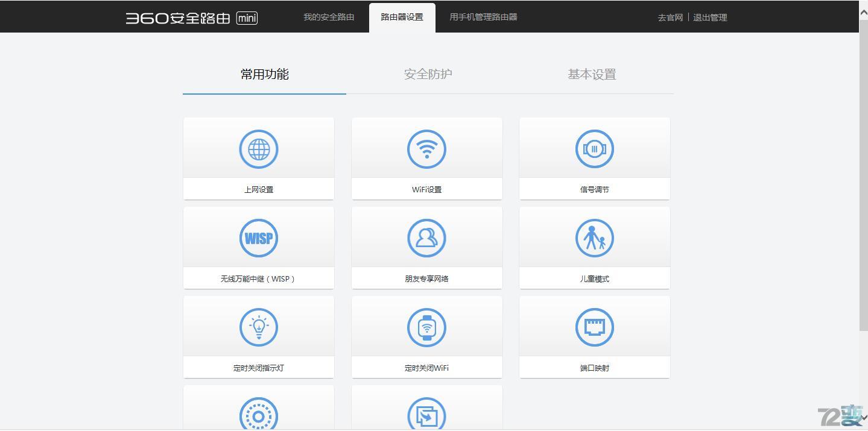Enable 儿童模式 via its parent-child icon
The height and width of the screenshot is (431, 868).
(594, 238)
